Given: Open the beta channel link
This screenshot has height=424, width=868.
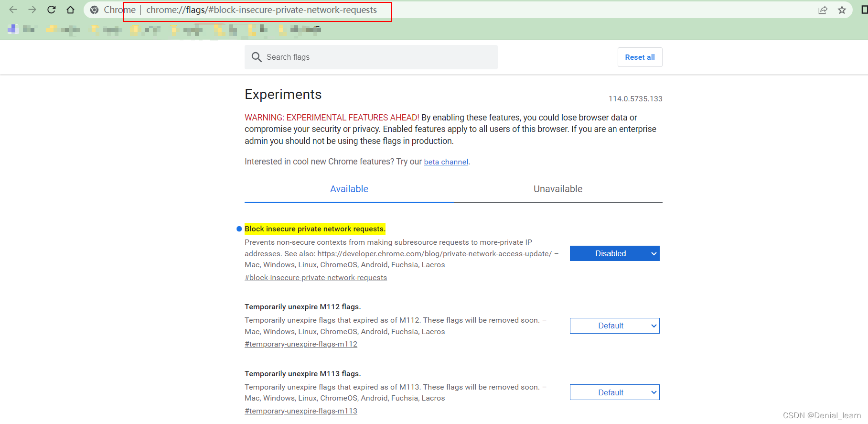Looking at the screenshot, I should tap(446, 162).
